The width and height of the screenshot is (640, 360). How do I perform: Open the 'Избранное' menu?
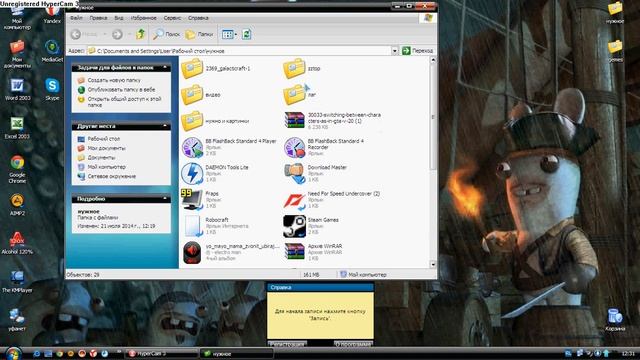click(144, 18)
